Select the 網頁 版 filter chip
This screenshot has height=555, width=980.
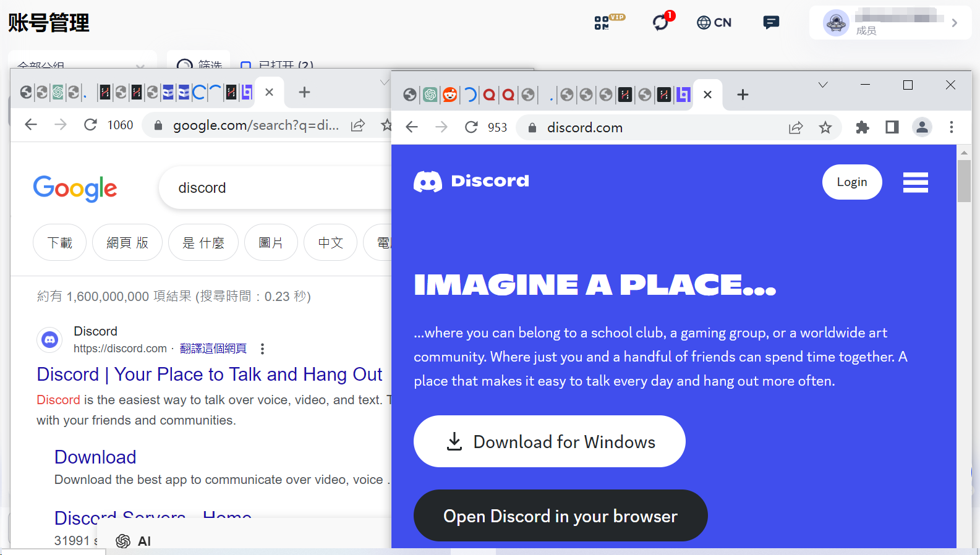127,243
